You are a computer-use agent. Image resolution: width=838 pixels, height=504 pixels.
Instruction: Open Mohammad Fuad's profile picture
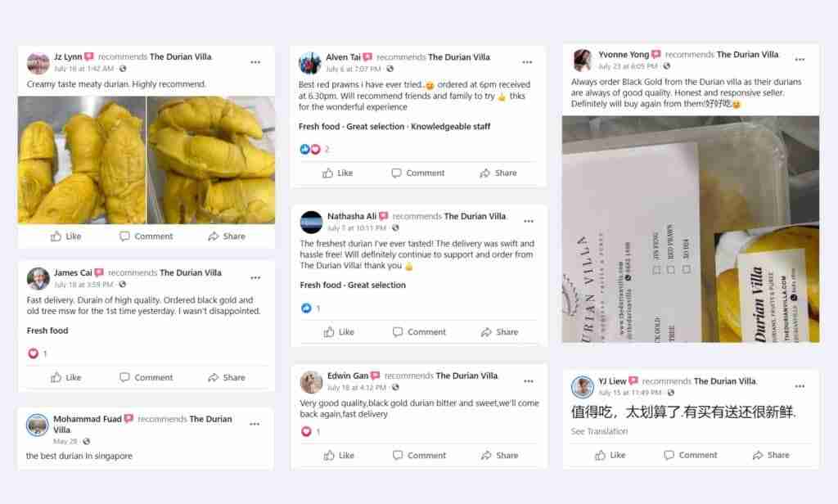pyautogui.click(x=37, y=425)
